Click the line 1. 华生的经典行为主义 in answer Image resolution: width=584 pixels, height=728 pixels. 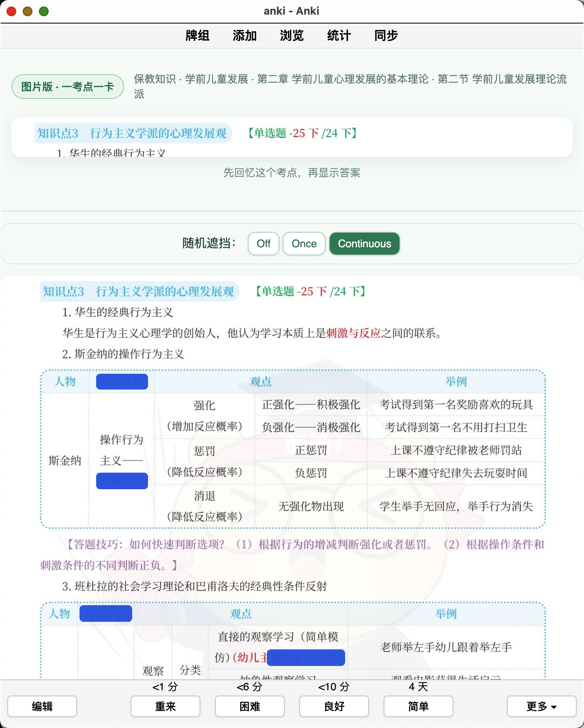[118, 312]
